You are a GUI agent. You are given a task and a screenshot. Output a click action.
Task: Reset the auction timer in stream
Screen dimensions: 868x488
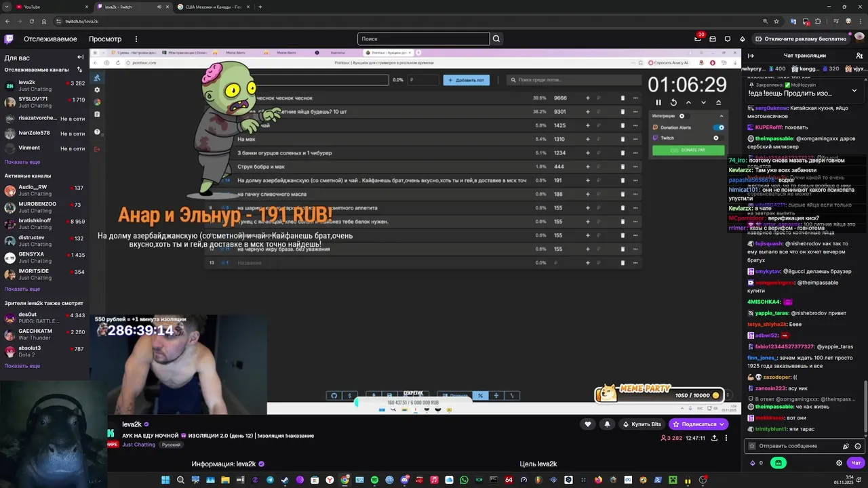(x=673, y=102)
